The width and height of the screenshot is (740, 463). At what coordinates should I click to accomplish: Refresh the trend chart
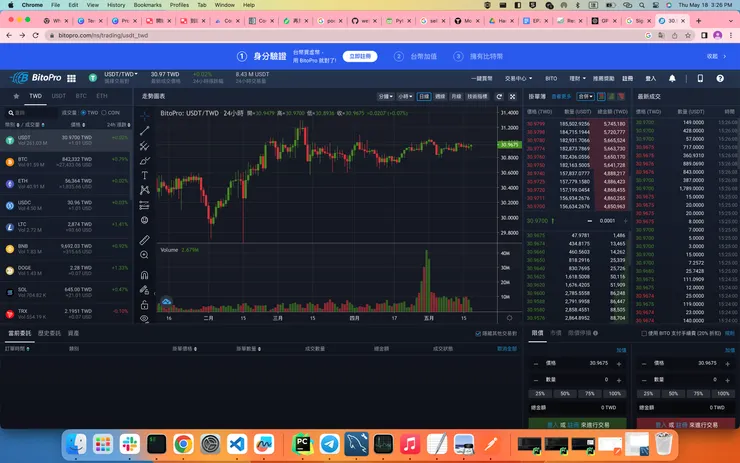click(499, 96)
